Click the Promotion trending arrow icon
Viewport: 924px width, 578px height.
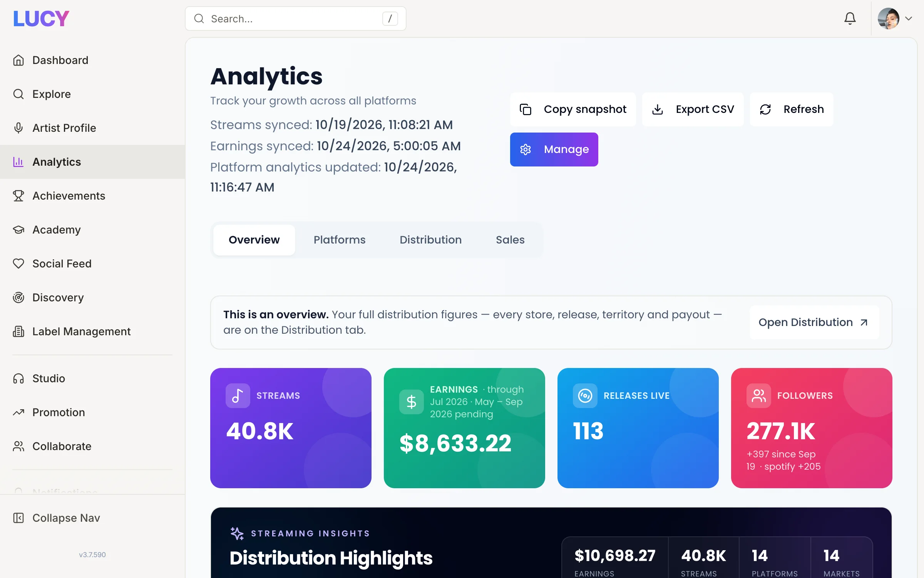(18, 412)
